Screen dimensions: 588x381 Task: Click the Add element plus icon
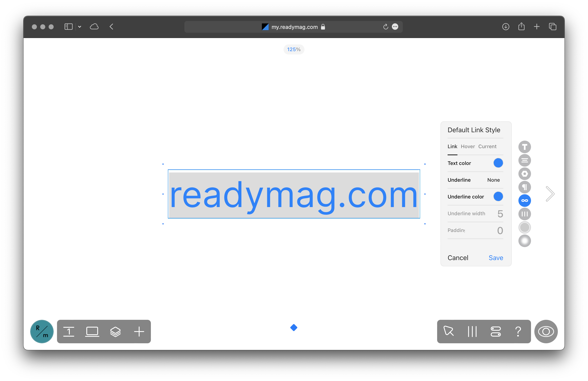click(139, 331)
